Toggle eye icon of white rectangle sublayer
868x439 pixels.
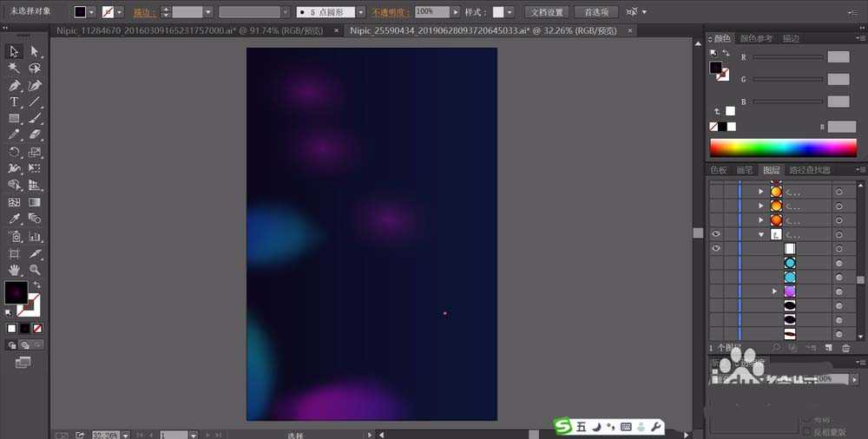pyautogui.click(x=717, y=248)
